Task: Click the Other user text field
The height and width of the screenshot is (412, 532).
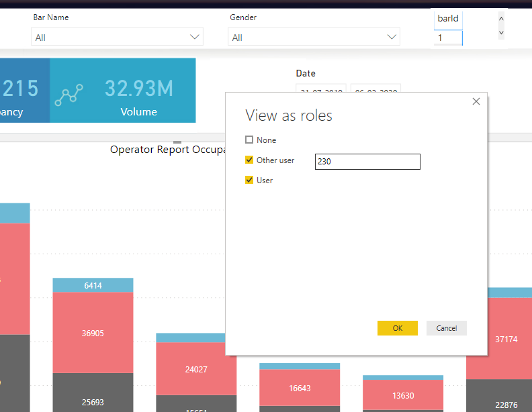Action: pyautogui.click(x=367, y=162)
